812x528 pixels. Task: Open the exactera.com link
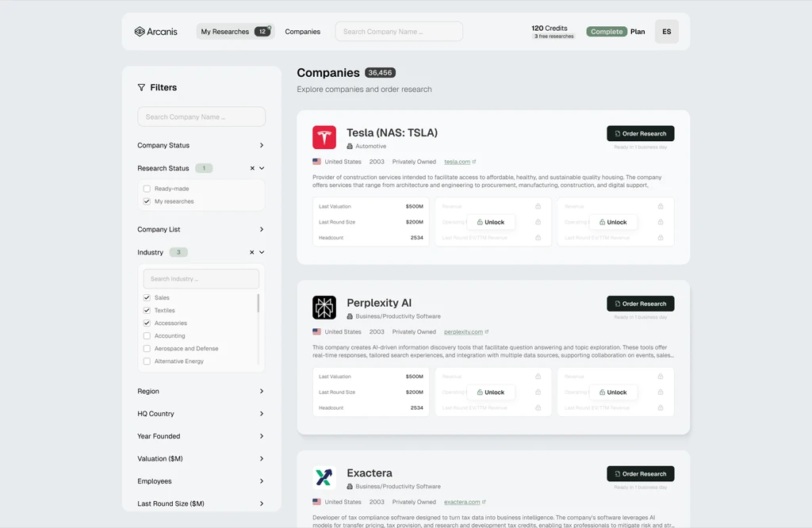pos(462,502)
